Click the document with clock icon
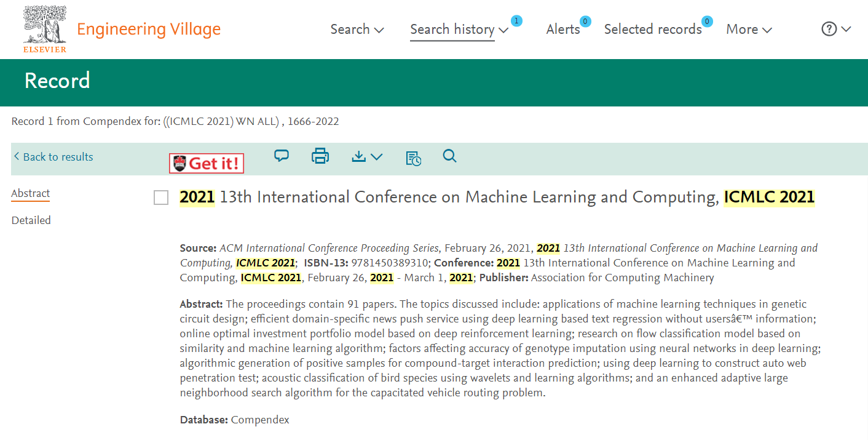Image resolution: width=868 pixels, height=440 pixels. pos(414,158)
